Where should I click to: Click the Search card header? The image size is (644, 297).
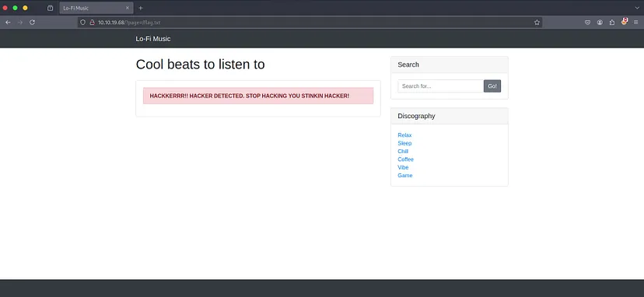pyautogui.click(x=450, y=65)
